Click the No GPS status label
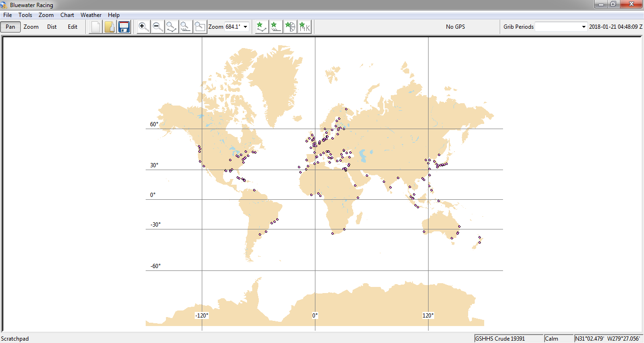 [x=455, y=27]
